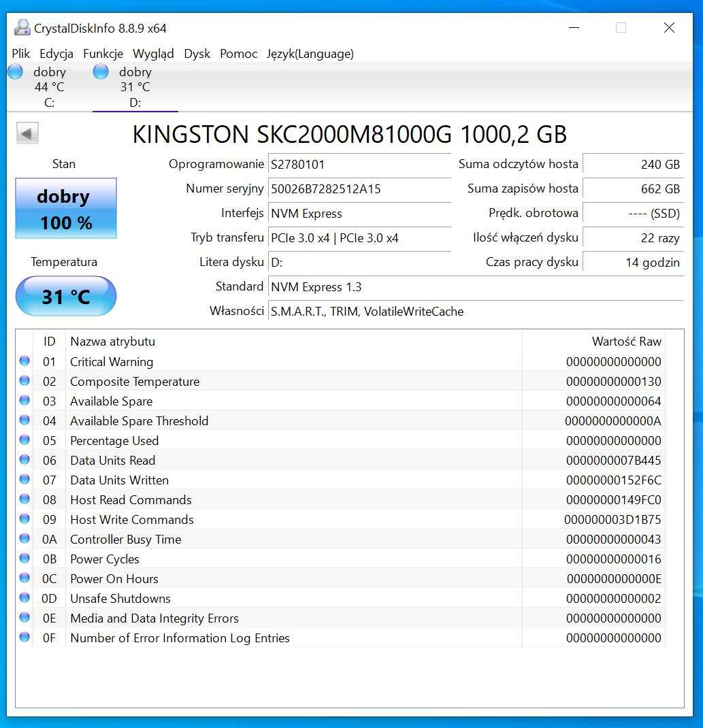
Task: Open the Plik menu
Action: (21, 54)
